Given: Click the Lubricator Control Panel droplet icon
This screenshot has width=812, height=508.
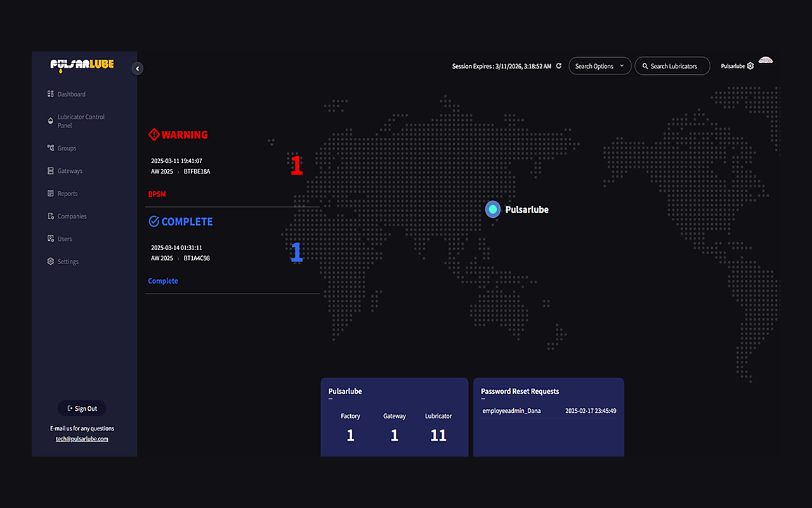Looking at the screenshot, I should click(51, 121).
